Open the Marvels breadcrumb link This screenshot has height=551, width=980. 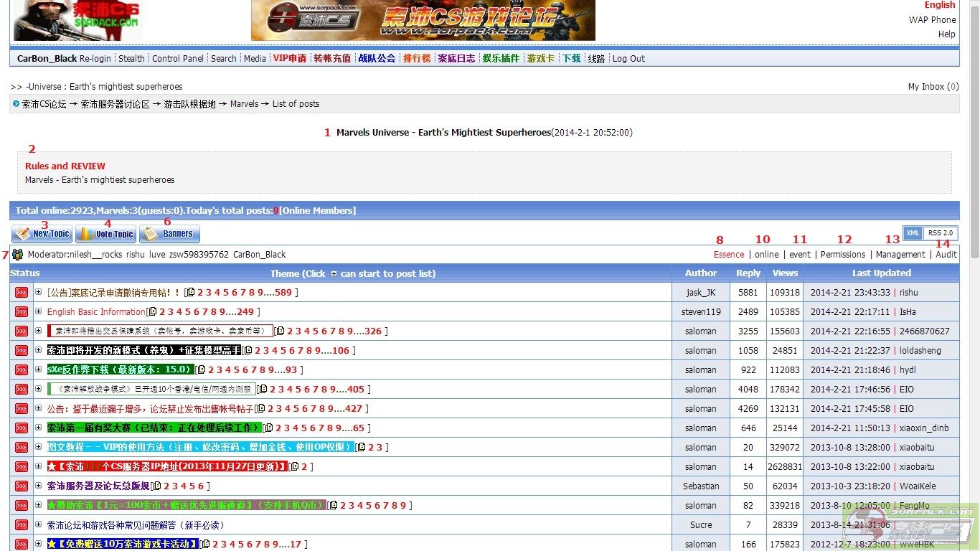click(x=244, y=104)
